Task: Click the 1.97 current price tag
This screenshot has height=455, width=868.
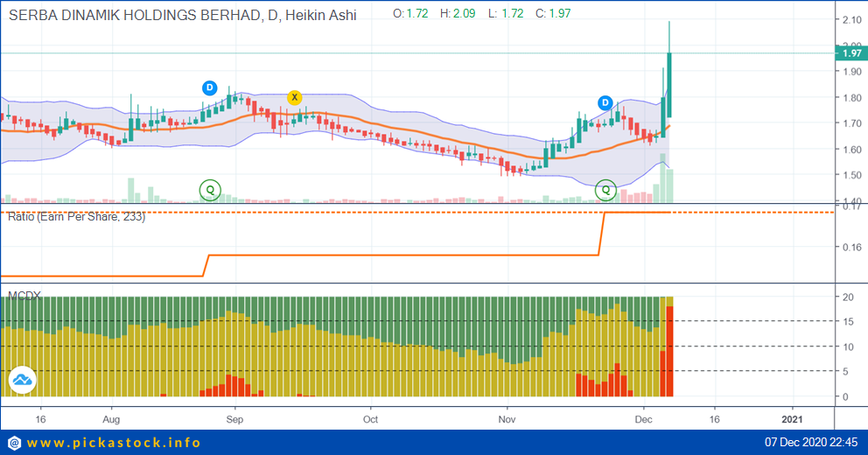Action: (x=850, y=53)
